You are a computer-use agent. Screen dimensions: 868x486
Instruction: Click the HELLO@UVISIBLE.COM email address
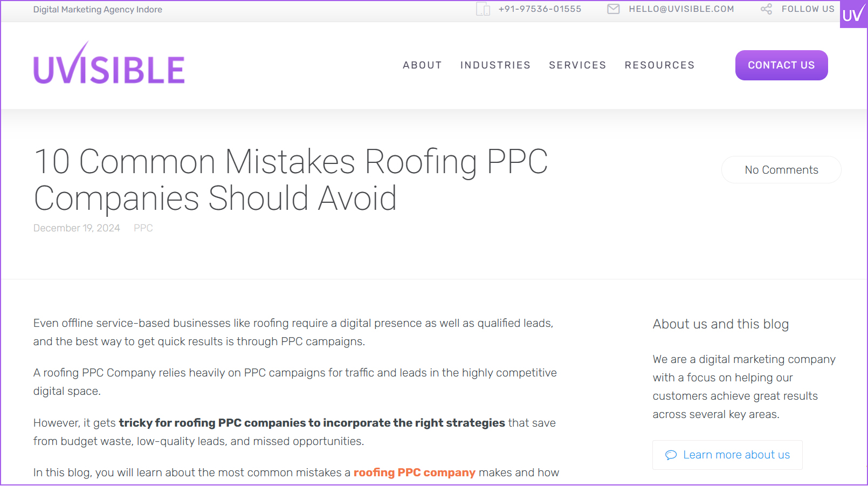coord(681,9)
